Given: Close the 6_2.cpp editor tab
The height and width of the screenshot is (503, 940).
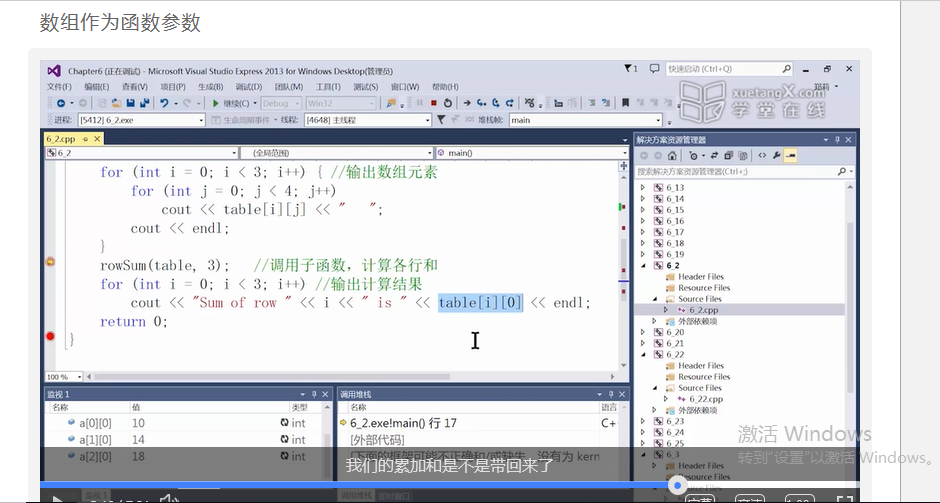Looking at the screenshot, I should [97, 139].
